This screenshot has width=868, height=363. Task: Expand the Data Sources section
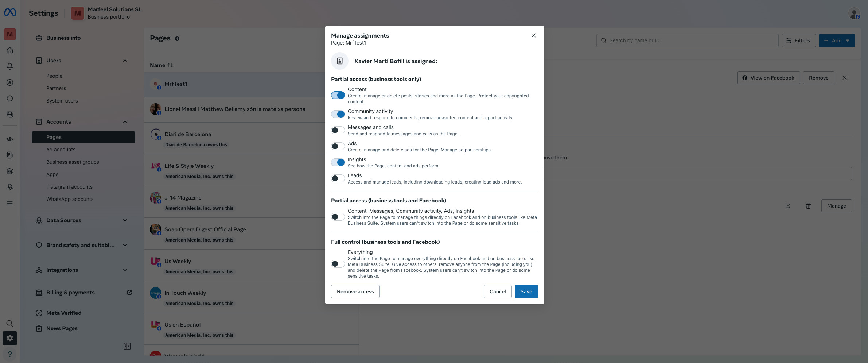click(125, 220)
